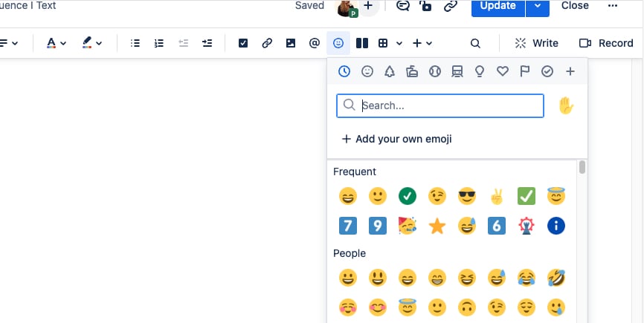Insert a link from toolbar
The width and height of the screenshot is (644, 323).
267,43
